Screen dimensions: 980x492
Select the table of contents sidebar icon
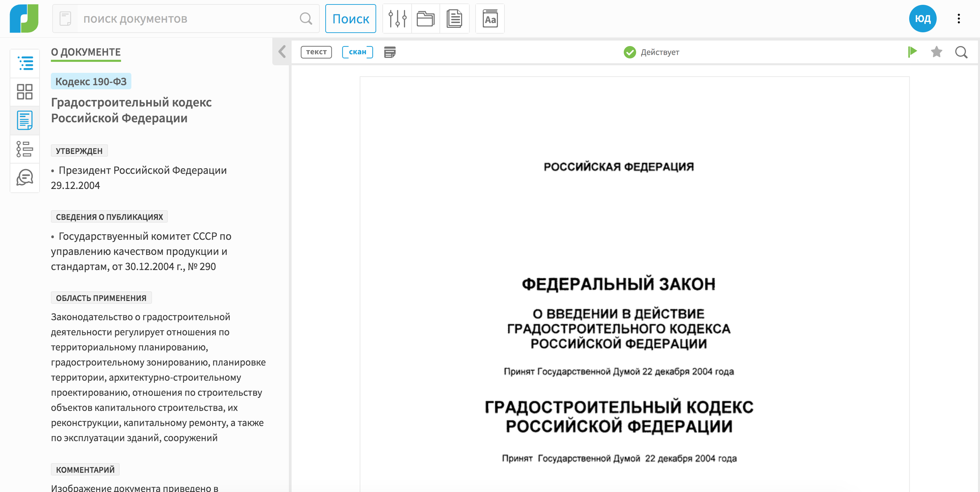25,63
